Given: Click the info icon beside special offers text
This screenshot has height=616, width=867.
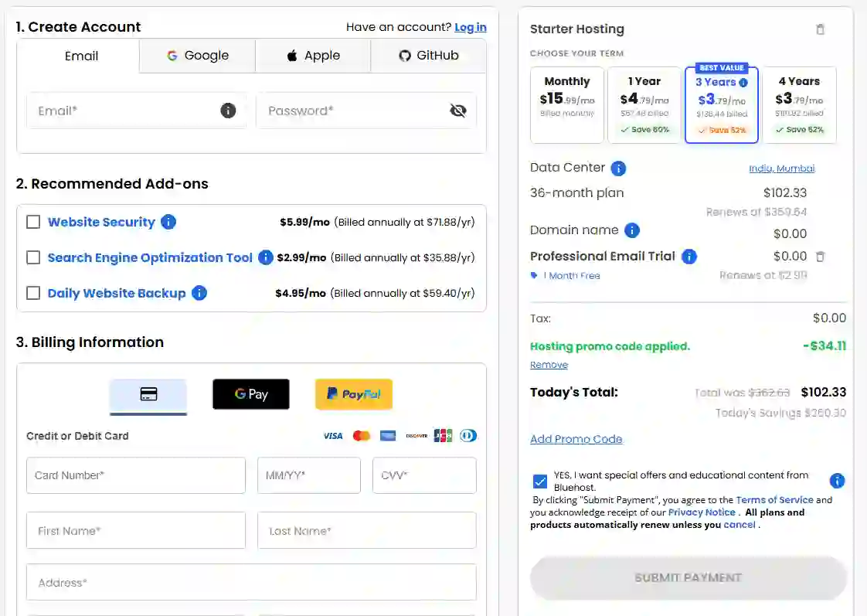Looking at the screenshot, I should pos(837,481).
